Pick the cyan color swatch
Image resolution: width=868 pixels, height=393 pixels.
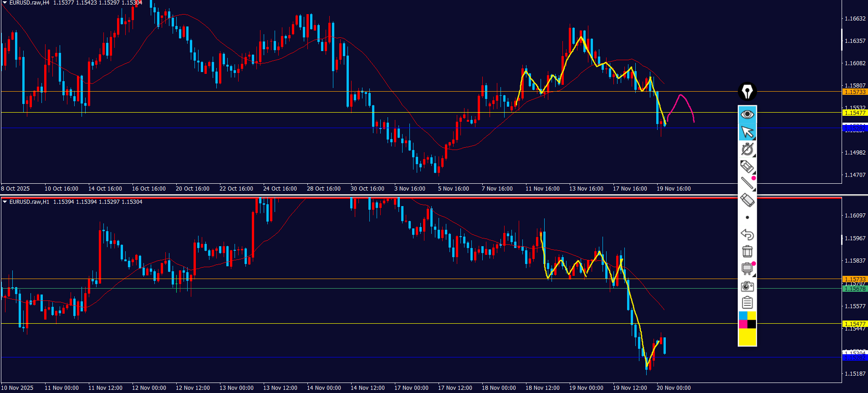pyautogui.click(x=743, y=315)
